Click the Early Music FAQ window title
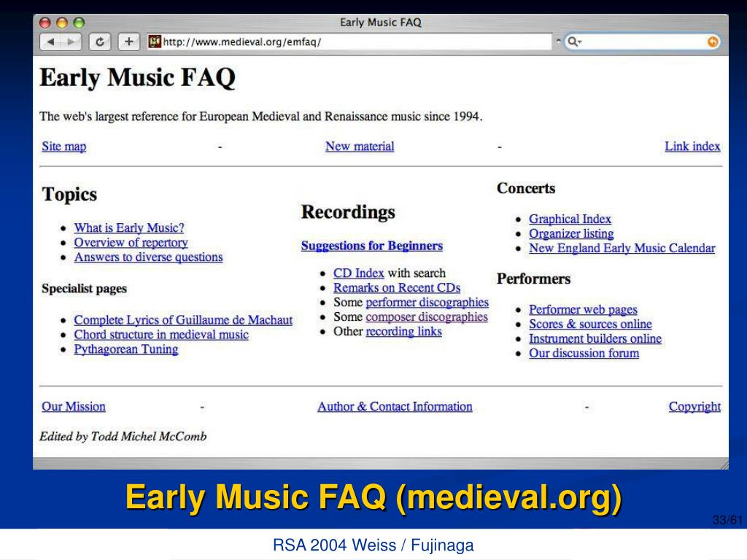 pyautogui.click(x=380, y=23)
